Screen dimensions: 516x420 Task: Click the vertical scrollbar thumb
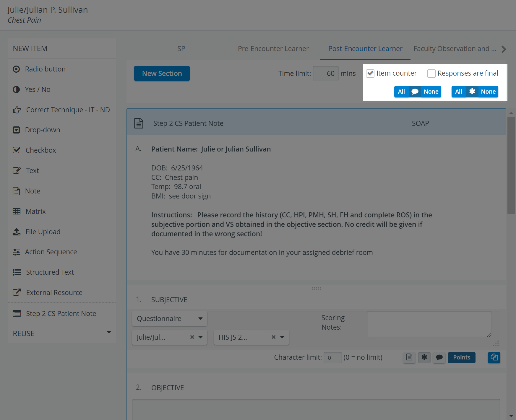[511, 165]
